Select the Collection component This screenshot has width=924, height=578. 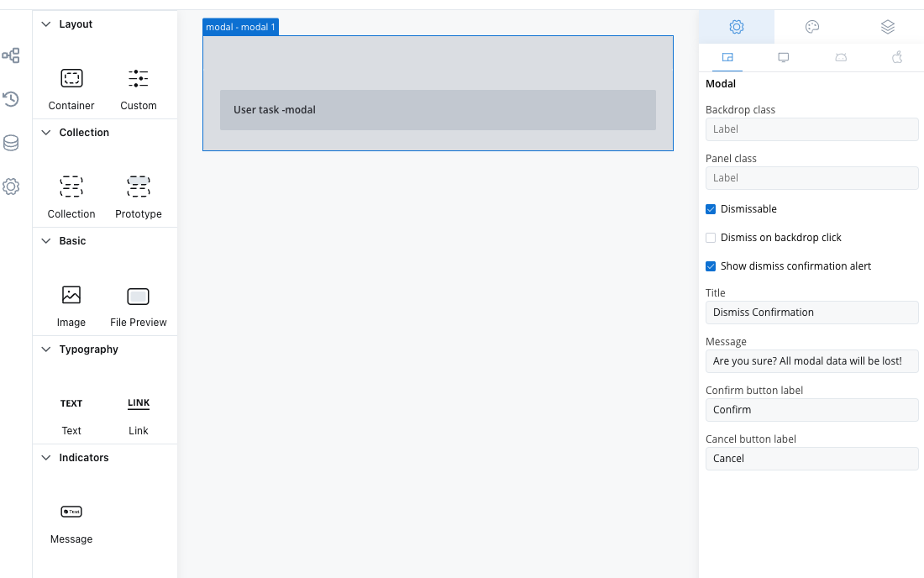click(x=71, y=197)
